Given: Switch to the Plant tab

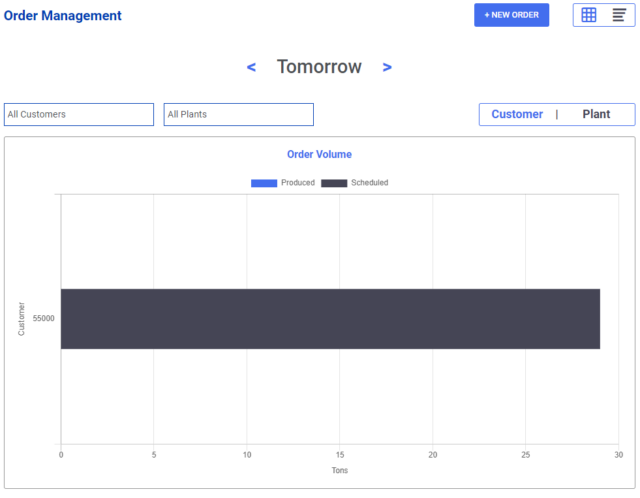Looking at the screenshot, I should 596,114.
